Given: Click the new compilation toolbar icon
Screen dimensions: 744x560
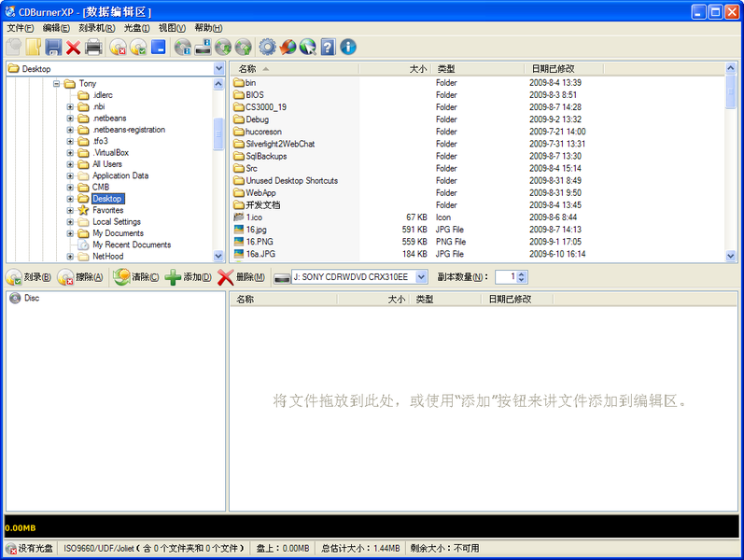Looking at the screenshot, I should 14,47.
